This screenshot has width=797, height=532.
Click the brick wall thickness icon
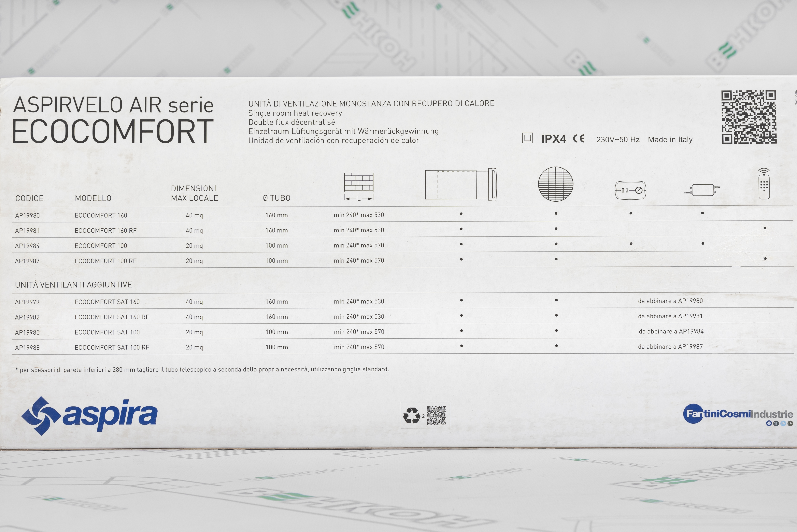(x=359, y=187)
